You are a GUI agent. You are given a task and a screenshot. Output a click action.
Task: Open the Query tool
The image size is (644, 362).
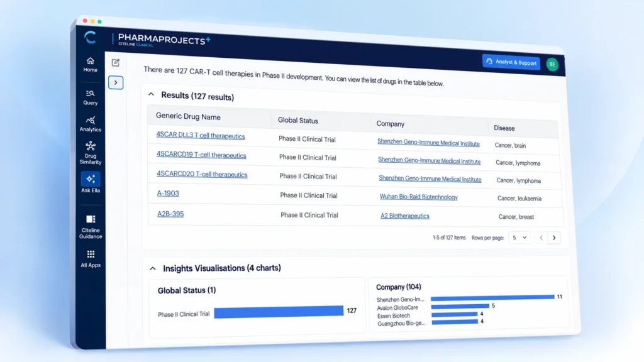91,97
